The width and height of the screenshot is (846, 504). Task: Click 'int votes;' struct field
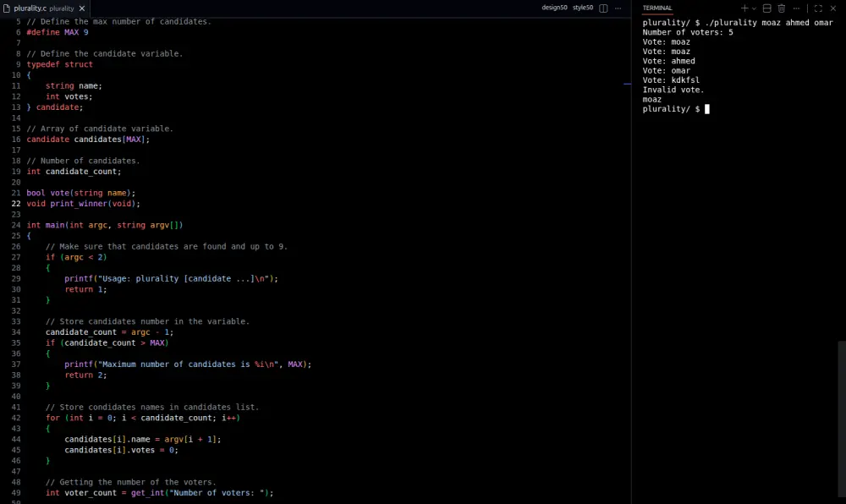click(69, 96)
